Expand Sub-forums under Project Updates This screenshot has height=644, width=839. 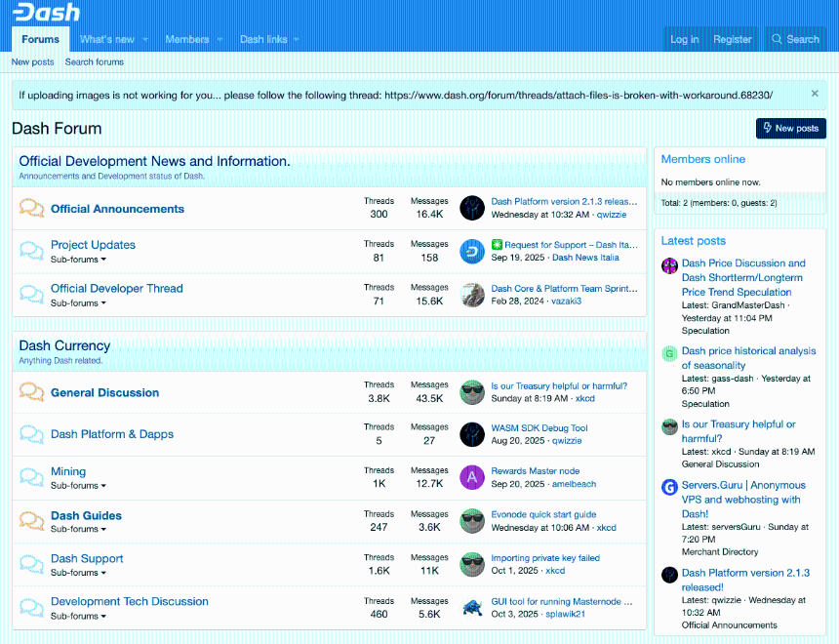click(x=78, y=260)
